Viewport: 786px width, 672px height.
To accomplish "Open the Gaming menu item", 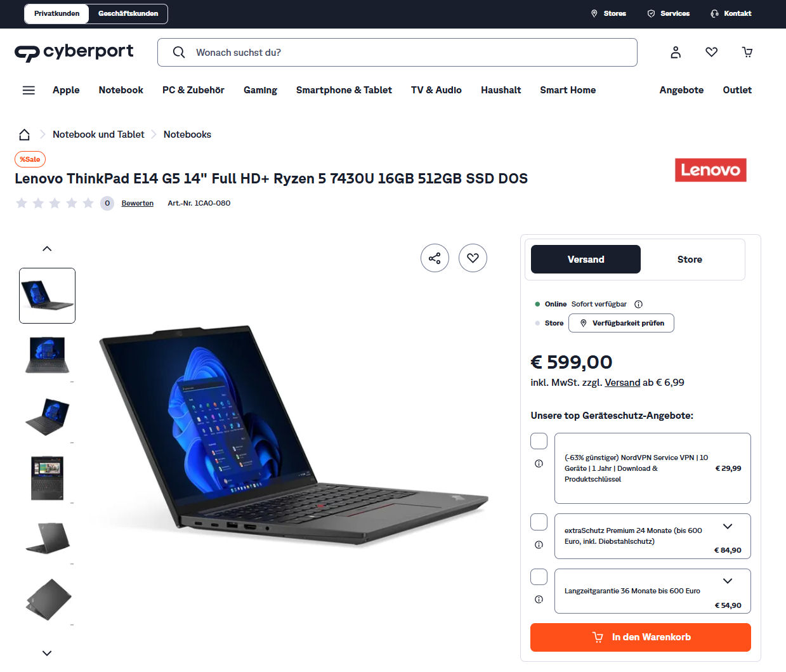I will click(x=260, y=90).
